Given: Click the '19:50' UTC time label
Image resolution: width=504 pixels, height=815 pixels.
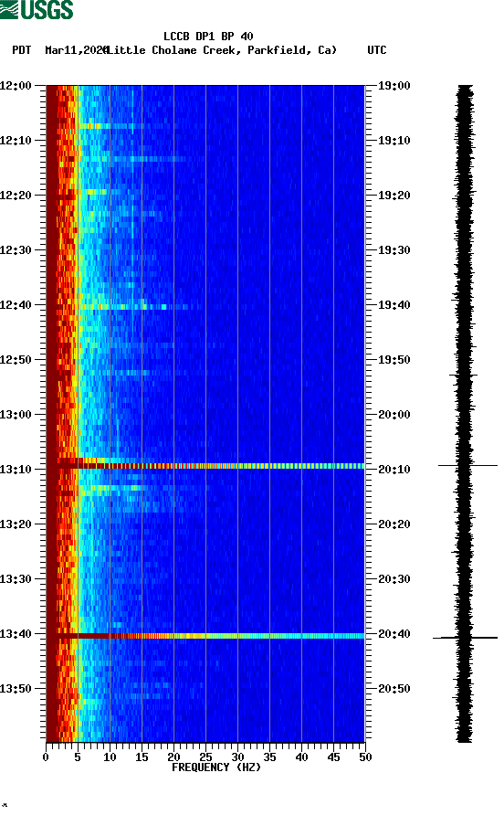Looking at the screenshot, I should coord(394,360).
